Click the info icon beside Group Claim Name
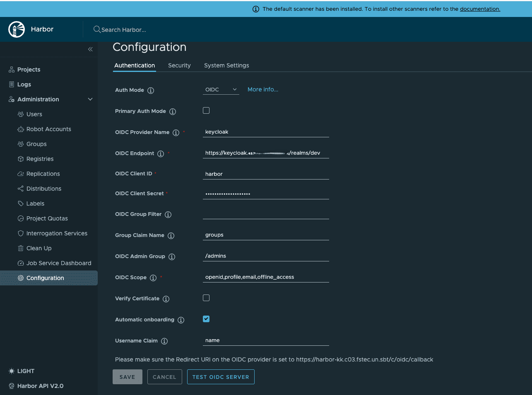 171,236
